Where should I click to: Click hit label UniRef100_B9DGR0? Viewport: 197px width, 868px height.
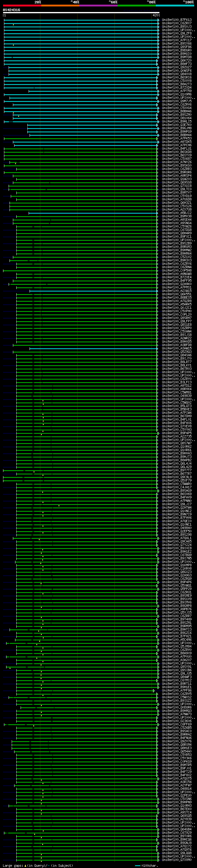pyautogui.click(x=177, y=50)
